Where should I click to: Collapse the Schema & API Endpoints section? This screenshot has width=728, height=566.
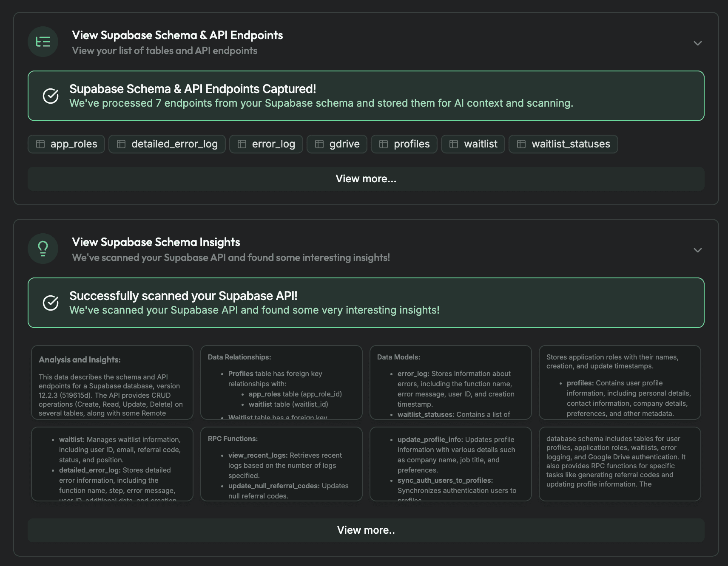coord(697,43)
